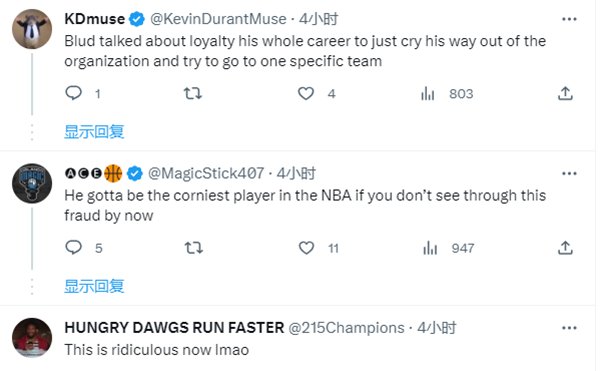Share MagicStick407's tweet via share icon
This screenshot has width=600, height=371.
pos(565,248)
